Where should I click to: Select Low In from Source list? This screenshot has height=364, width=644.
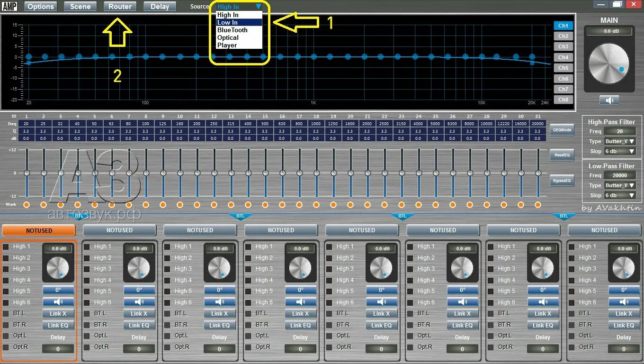click(x=239, y=22)
